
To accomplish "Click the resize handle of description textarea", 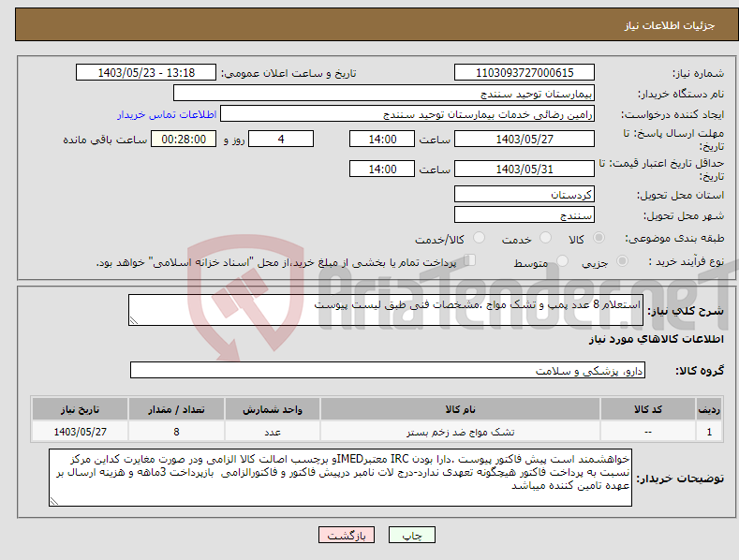I will pyautogui.click(x=133, y=321).
